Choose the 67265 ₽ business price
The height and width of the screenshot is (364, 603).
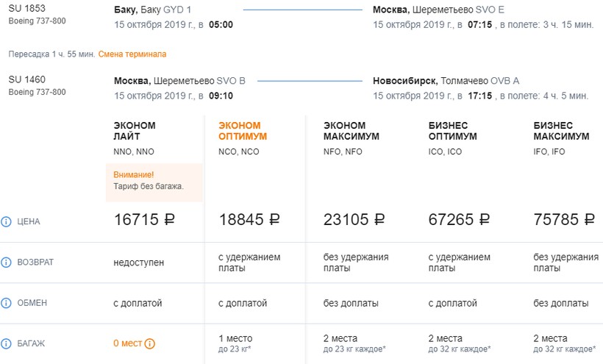pyautogui.click(x=459, y=219)
